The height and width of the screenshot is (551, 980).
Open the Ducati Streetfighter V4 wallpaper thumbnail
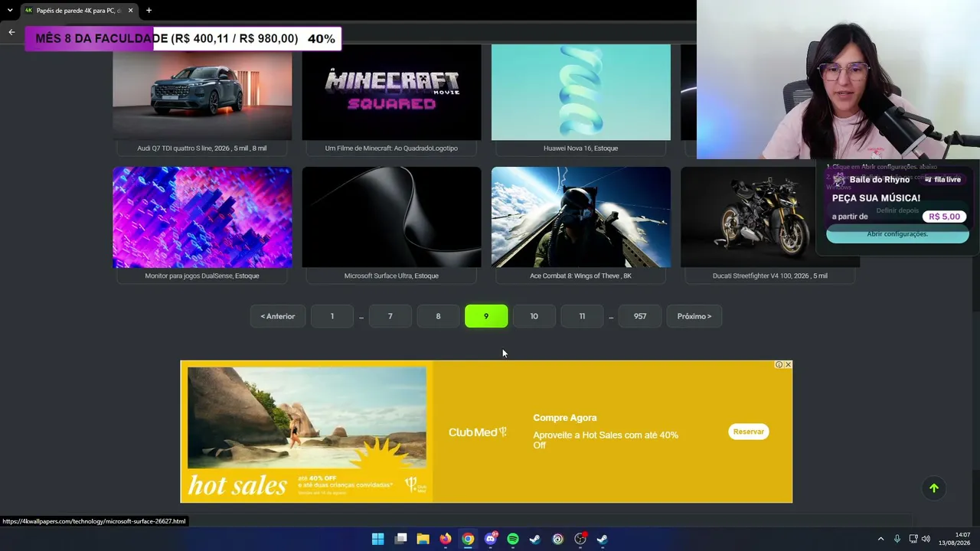pyautogui.click(x=770, y=217)
